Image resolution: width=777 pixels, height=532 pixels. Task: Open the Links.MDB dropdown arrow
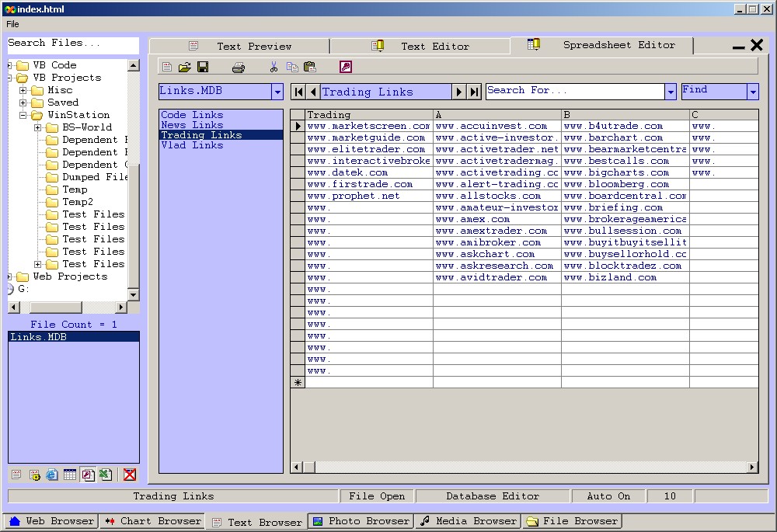click(x=277, y=92)
